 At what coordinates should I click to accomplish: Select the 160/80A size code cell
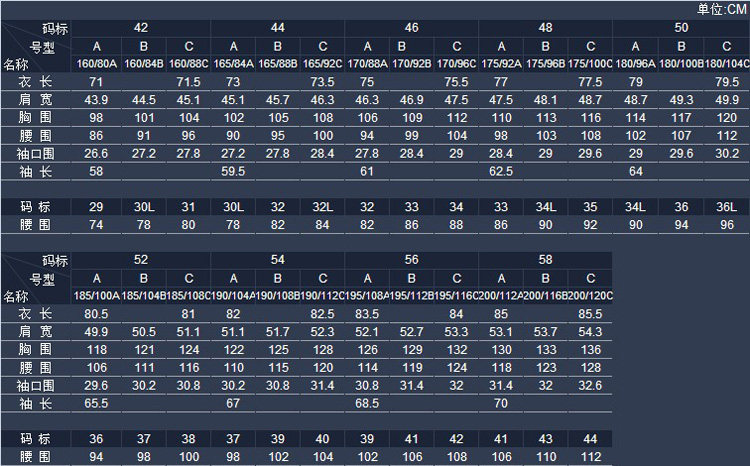click(97, 64)
